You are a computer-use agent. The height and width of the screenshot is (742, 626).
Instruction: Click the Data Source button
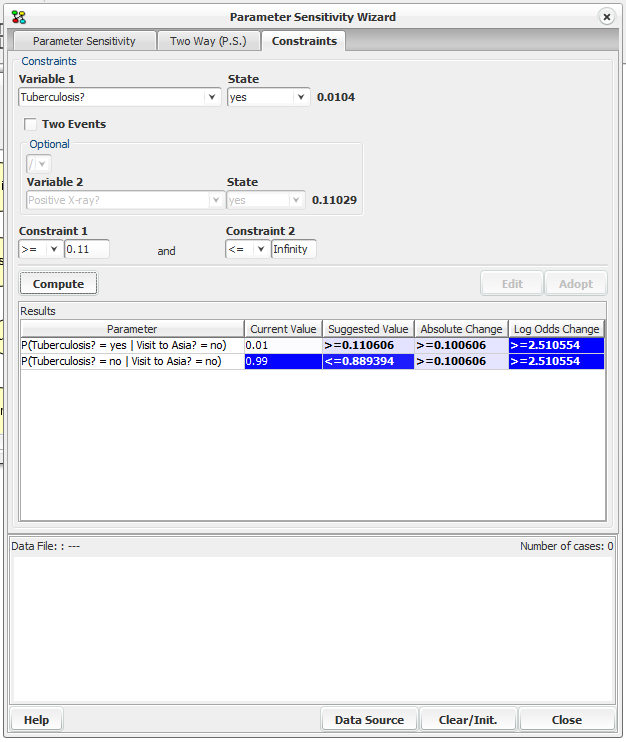(x=370, y=720)
